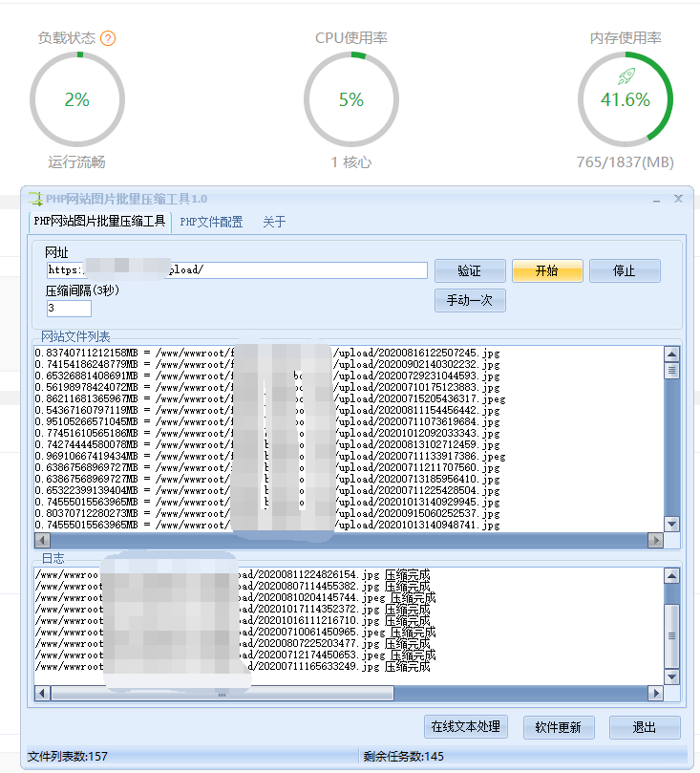Click the 765/1837(MB) memory value

[626, 162]
